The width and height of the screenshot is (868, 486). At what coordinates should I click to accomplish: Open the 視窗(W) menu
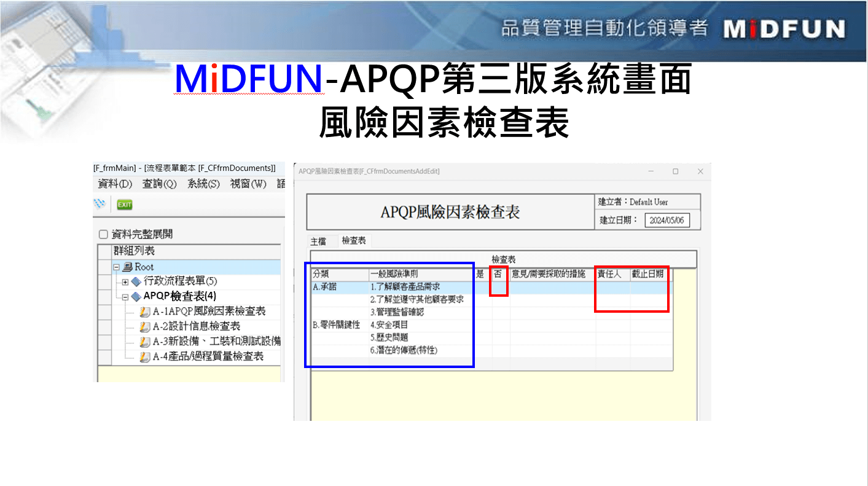click(248, 184)
